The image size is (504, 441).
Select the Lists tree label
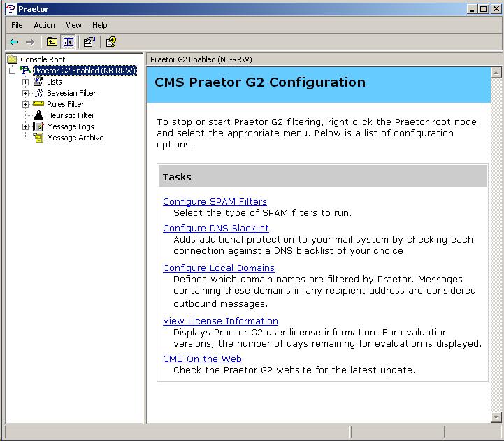tap(54, 82)
